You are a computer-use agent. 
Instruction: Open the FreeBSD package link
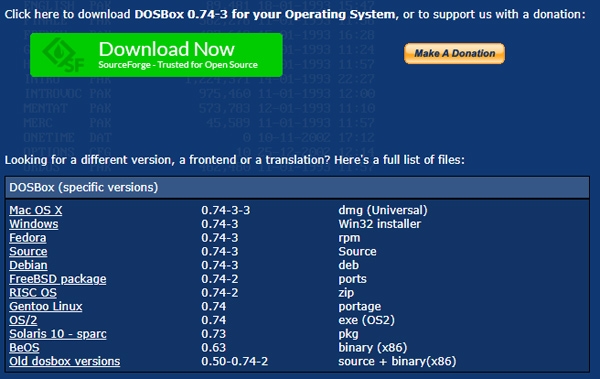click(58, 279)
